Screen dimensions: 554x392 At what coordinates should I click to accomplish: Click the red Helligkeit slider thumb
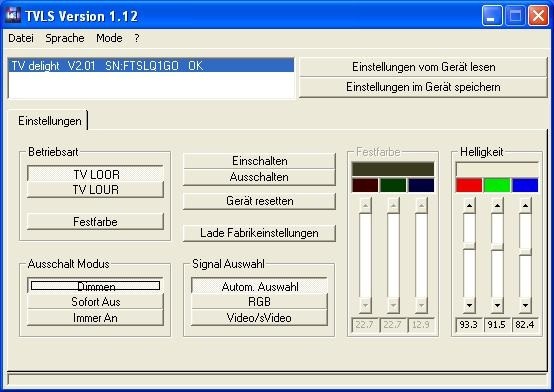pyautogui.click(x=469, y=246)
